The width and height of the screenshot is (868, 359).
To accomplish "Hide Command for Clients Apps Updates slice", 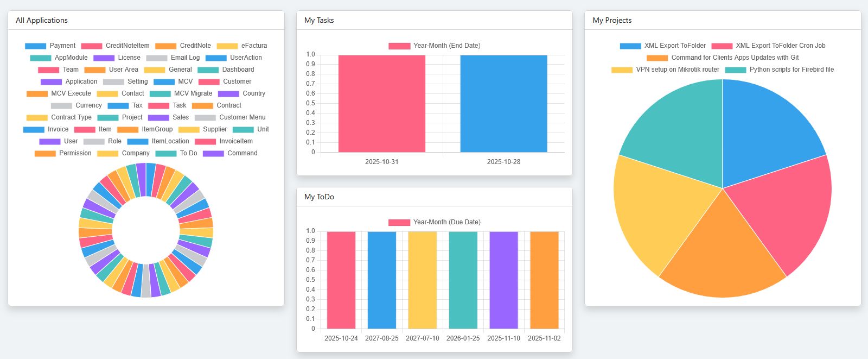I will point(722,58).
